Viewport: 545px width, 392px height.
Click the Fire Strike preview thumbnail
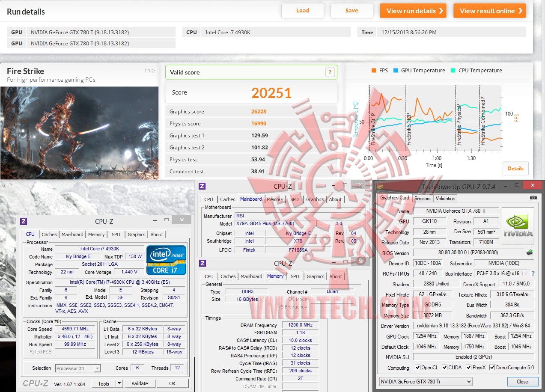point(80,133)
